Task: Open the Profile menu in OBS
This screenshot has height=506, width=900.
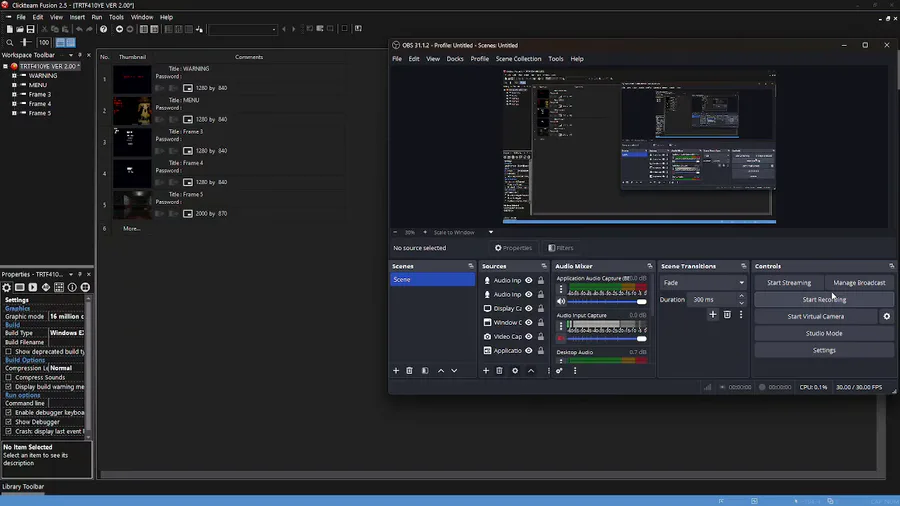Action: [x=479, y=59]
